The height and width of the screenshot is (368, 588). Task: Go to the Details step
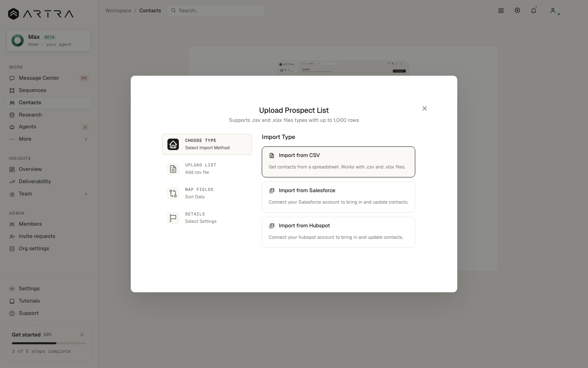click(207, 218)
